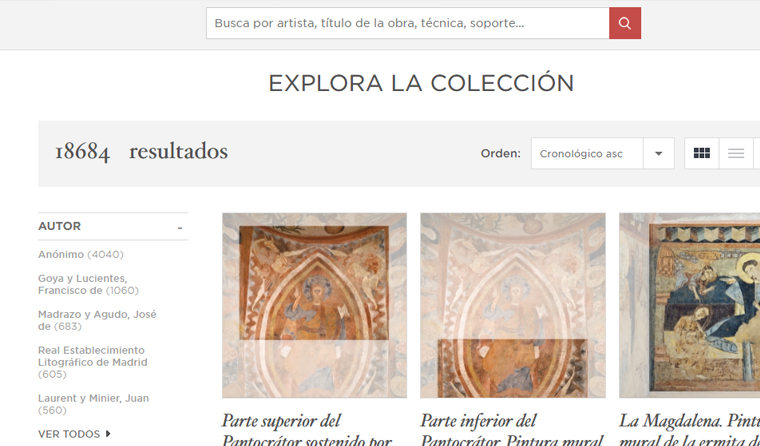This screenshot has width=760, height=446.
Task: Collapse the AUTOR filter section
Action: [180, 227]
